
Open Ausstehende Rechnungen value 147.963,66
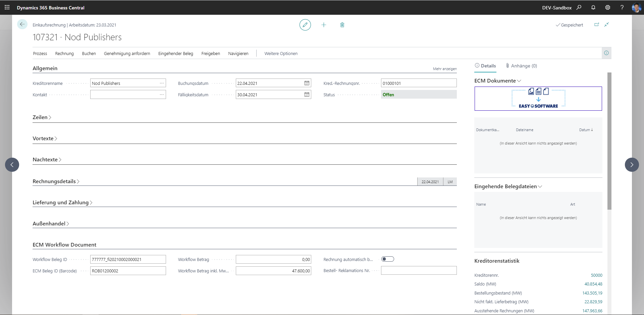(592, 311)
